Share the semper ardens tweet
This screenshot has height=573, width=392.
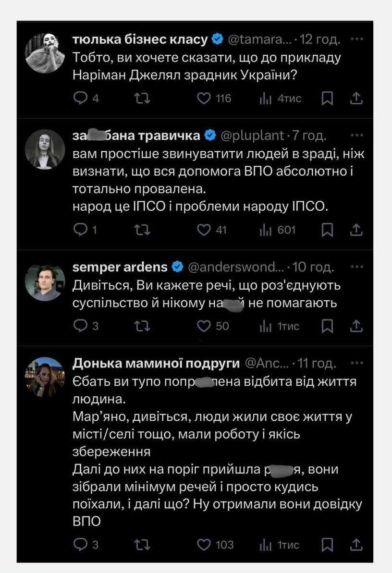(x=356, y=326)
